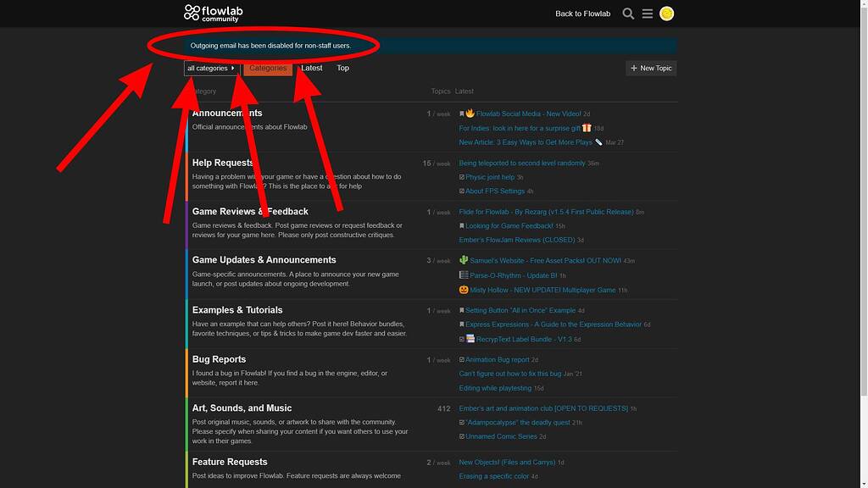Expand the all categories dropdown
Screen dimensions: 868x488
click(x=211, y=68)
